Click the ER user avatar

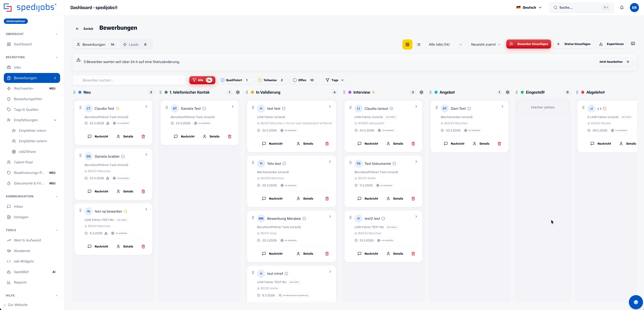(634, 8)
